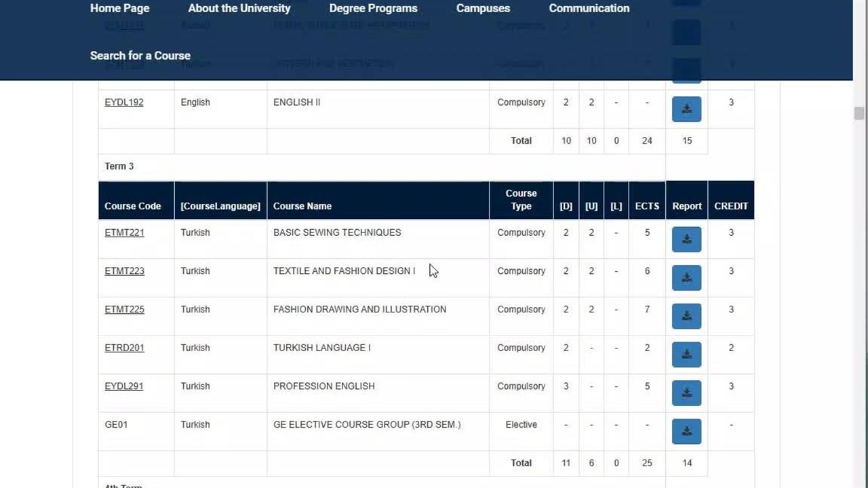Image resolution: width=868 pixels, height=488 pixels.
Task: Download Fashion Drawing and Illustration report
Action: click(x=686, y=316)
